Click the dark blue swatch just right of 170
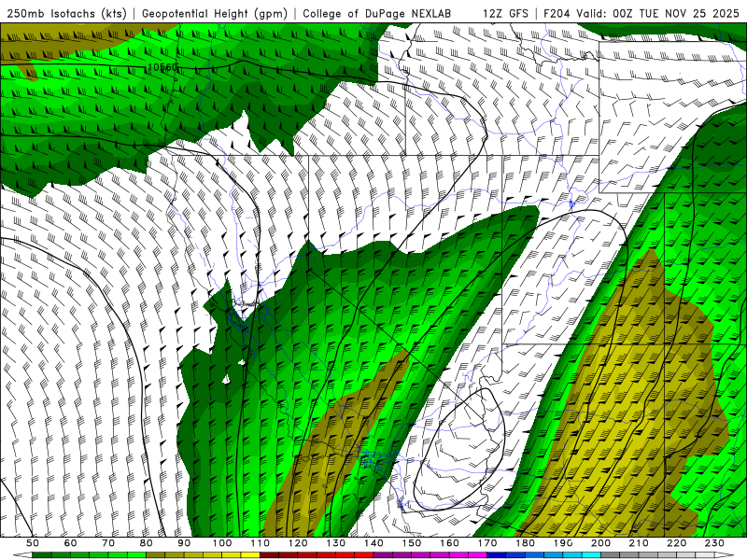Screen dimensions: 747x560 click(x=497, y=555)
